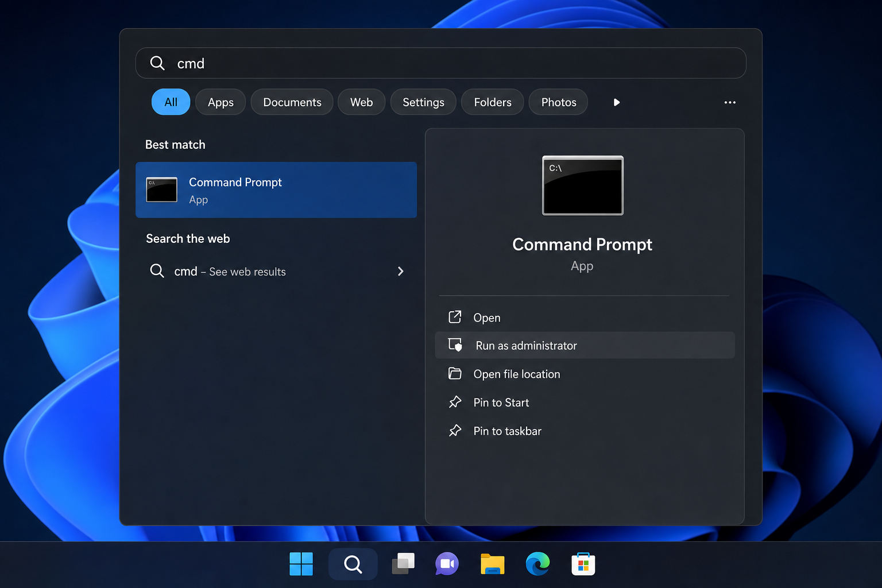Switch to the Folders filter tab
The image size is (882, 588).
(x=492, y=102)
